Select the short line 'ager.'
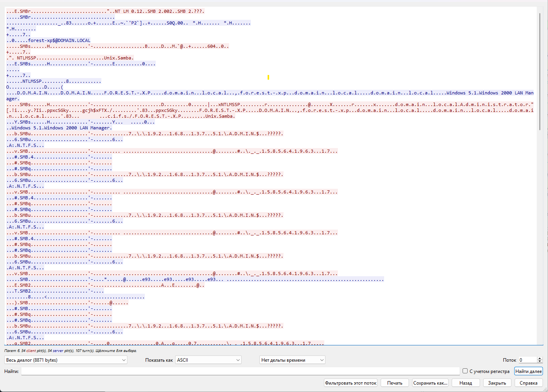This screenshot has width=548, height=392. tap(13, 99)
